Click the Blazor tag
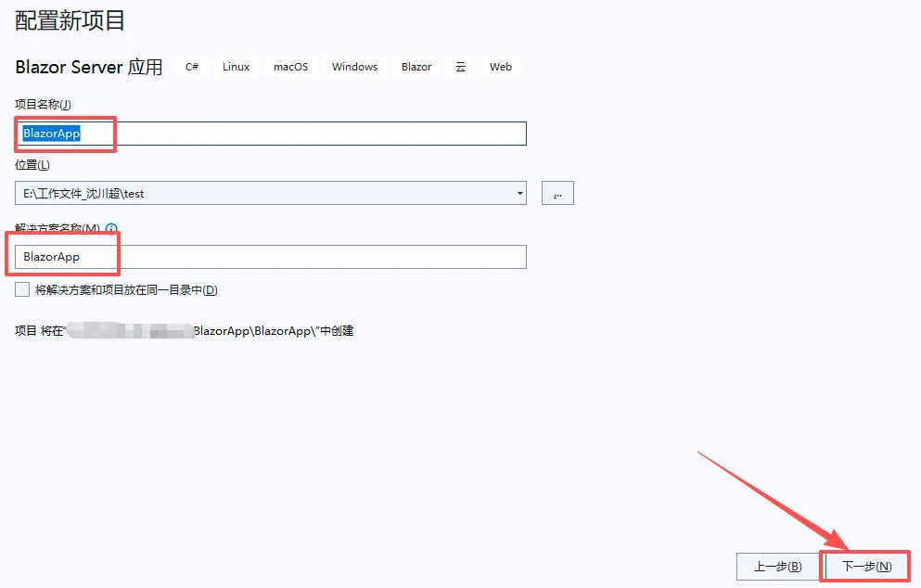Screen dimensions: 921x588 (416, 67)
